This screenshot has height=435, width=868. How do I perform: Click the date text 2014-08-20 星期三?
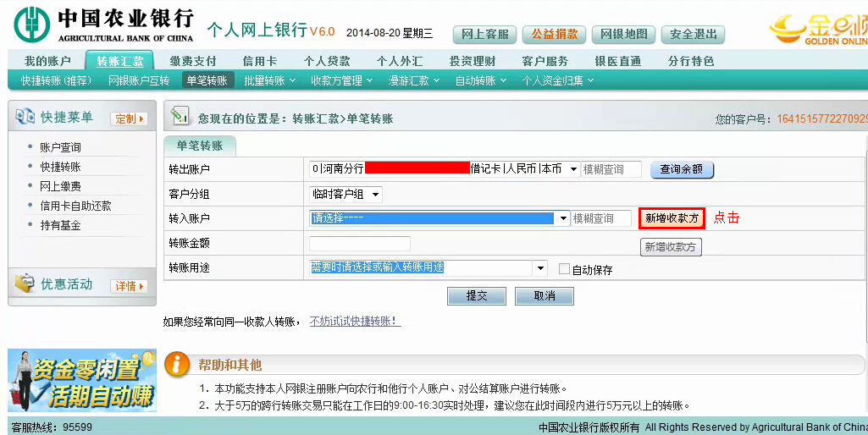point(390,33)
